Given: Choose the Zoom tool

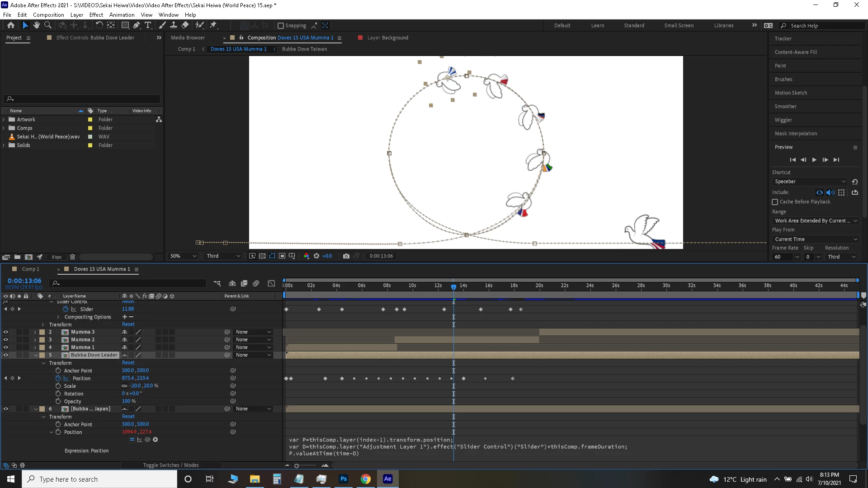Looking at the screenshot, I should point(48,25).
